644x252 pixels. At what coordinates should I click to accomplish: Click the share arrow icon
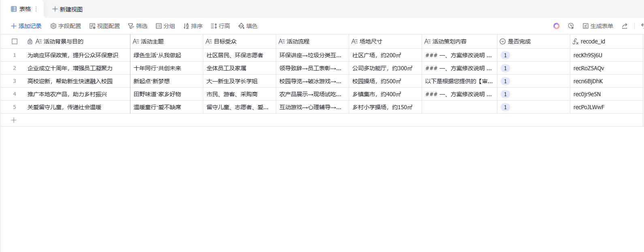tap(625, 26)
